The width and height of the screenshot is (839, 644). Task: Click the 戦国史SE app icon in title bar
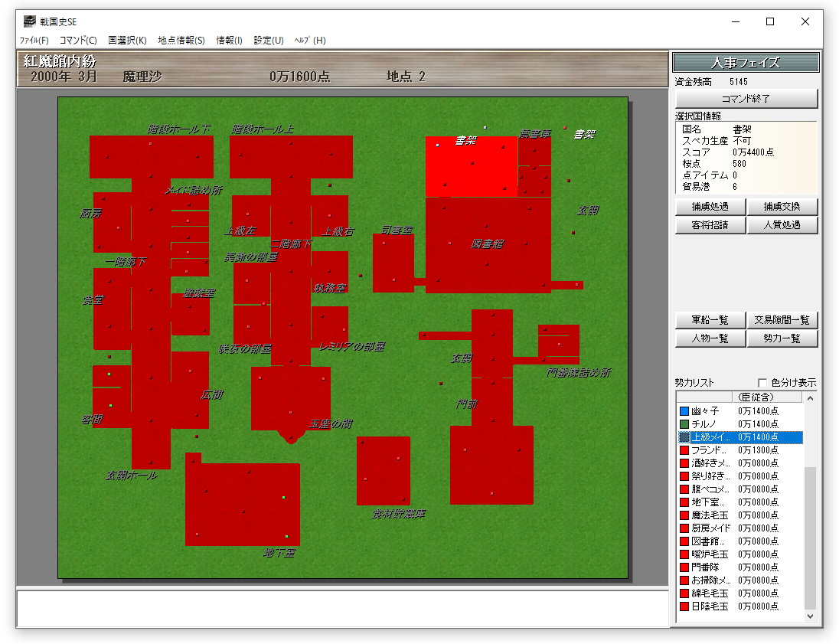(29, 21)
